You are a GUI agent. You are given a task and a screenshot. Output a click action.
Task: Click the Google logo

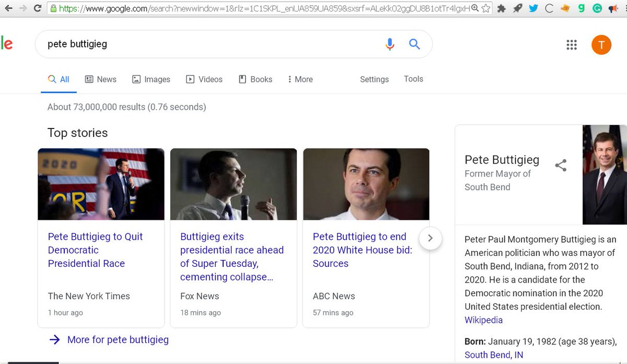tap(6, 44)
